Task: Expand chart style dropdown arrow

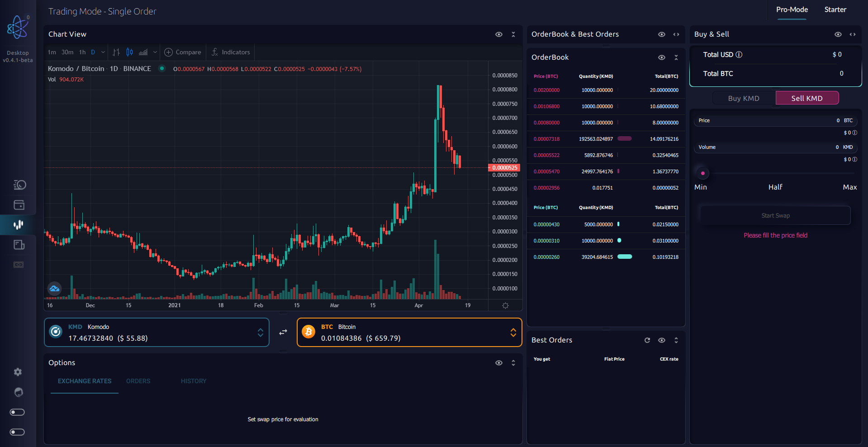Action: 155,52
